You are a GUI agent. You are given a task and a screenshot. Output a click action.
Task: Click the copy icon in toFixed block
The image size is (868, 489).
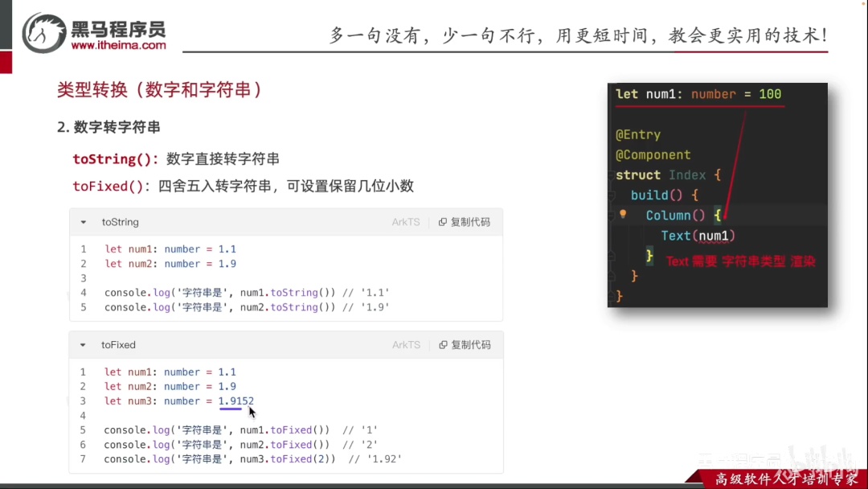pos(443,345)
